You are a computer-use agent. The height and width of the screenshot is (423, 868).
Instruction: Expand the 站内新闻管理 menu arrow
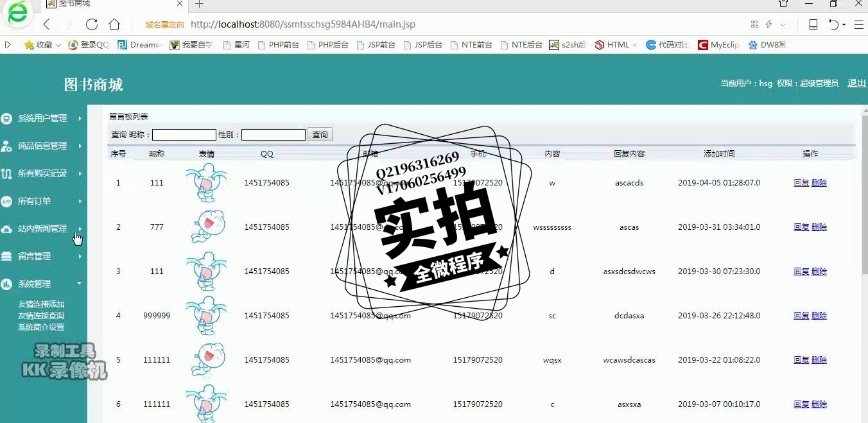(x=80, y=229)
